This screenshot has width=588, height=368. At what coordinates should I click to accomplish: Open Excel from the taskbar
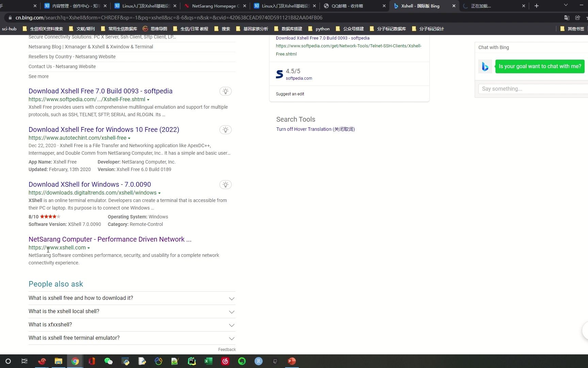coord(209,361)
